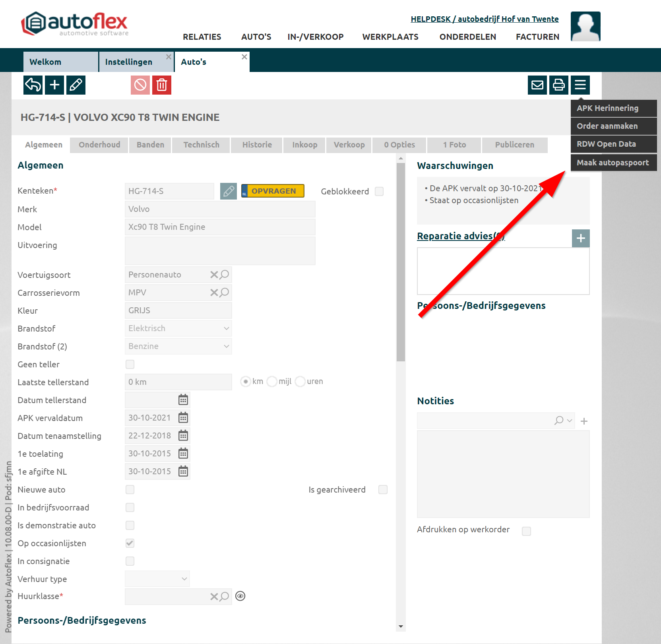Open the HELPDESK autobedrijf link
The height and width of the screenshot is (644, 661).
tap(485, 19)
